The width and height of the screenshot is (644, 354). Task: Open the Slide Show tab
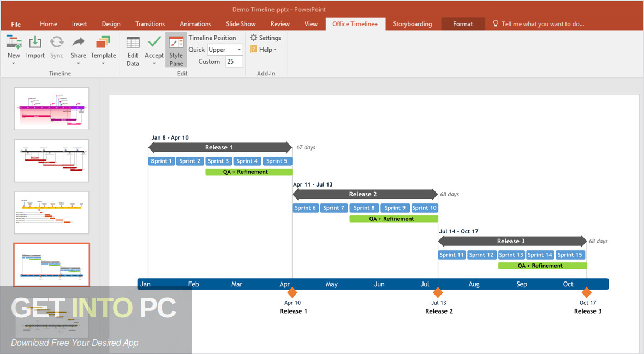(x=241, y=24)
